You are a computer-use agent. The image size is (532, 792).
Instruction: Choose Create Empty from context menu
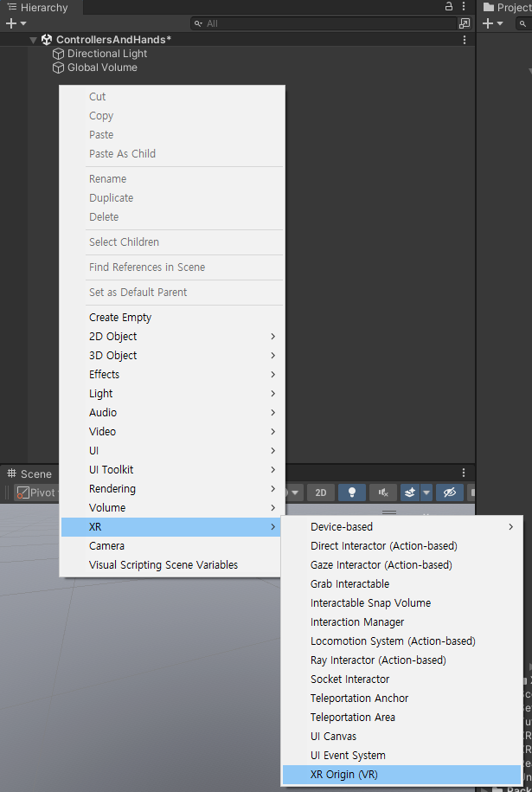tap(171, 317)
